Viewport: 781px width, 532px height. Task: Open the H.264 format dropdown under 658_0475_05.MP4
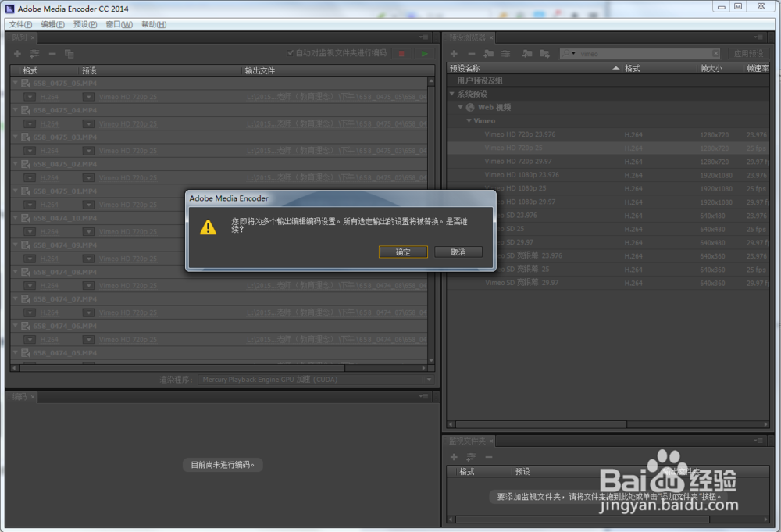pyautogui.click(x=30, y=97)
